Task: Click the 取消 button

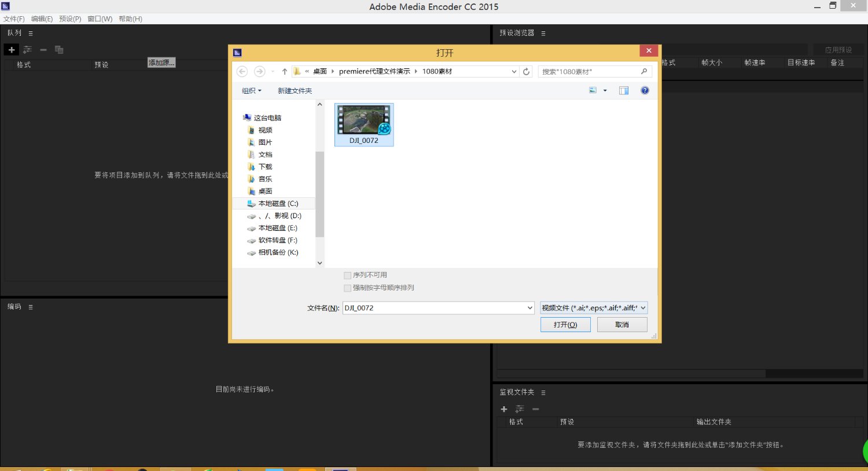Action: (622, 325)
